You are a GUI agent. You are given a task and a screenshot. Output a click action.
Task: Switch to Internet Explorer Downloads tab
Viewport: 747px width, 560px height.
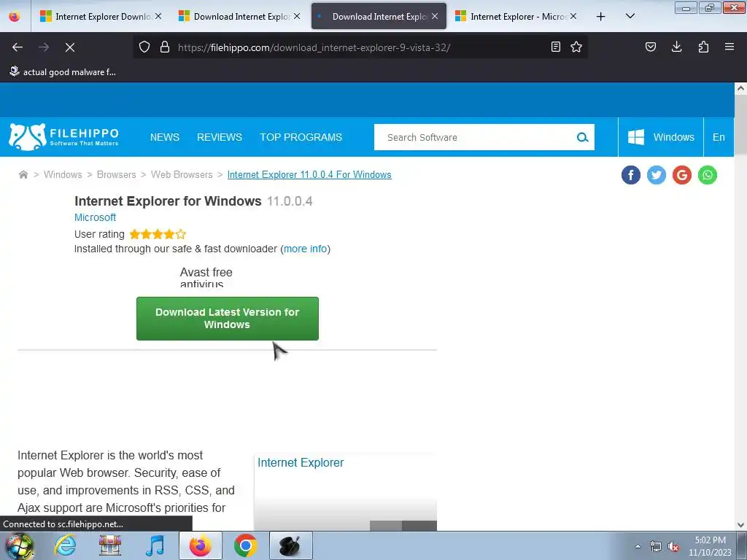tap(101, 16)
